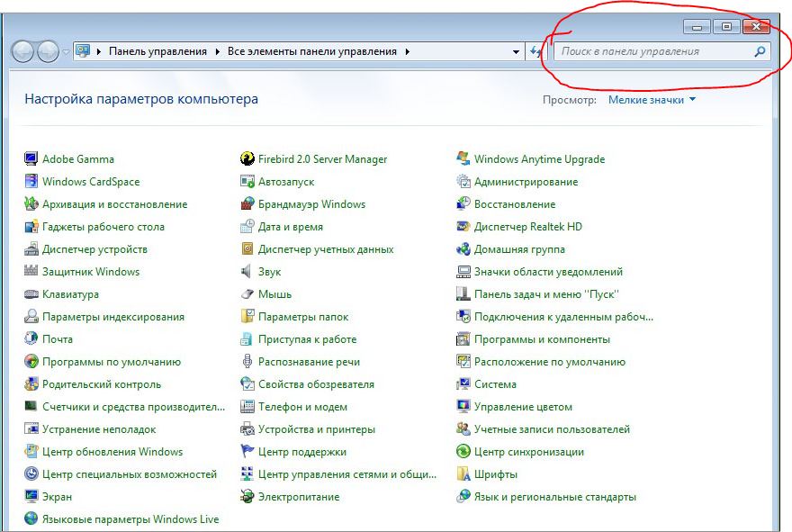Open Языковые параметры Windows Live link
Viewport: 792px width, 532px height.
130,519
